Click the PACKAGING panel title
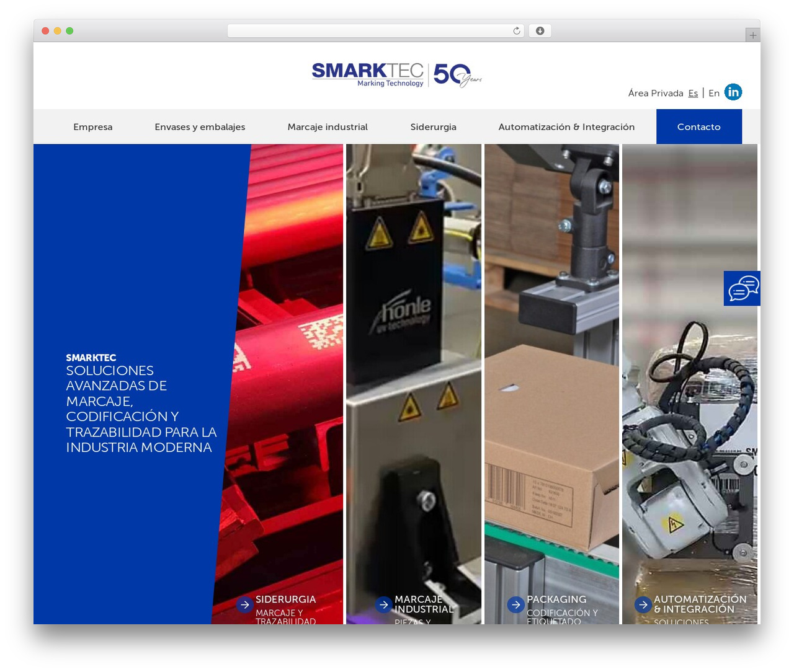Screen dimensions: 794x672 coord(556,599)
